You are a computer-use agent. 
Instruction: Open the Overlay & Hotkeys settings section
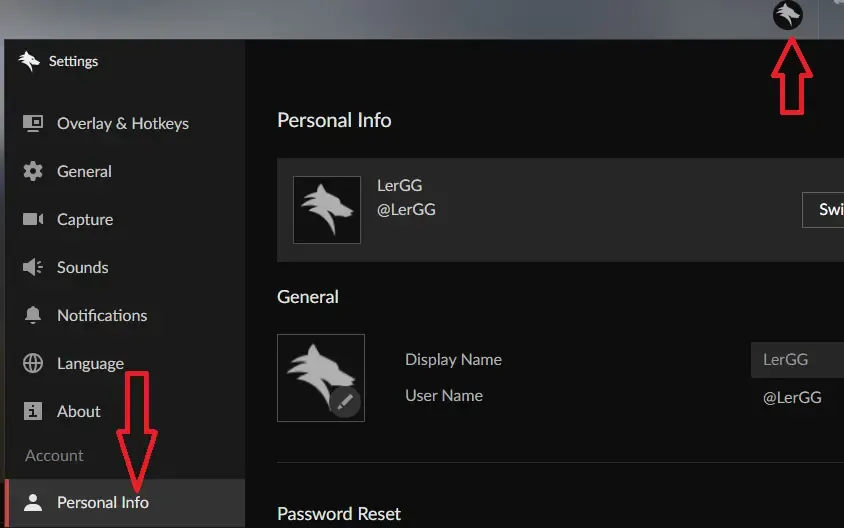coord(122,123)
